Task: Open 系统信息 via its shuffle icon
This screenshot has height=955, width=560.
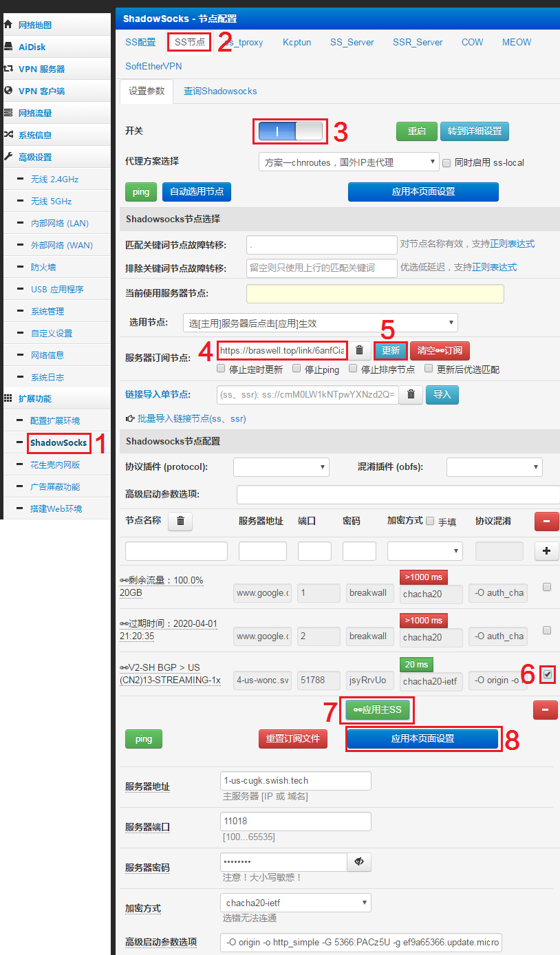Action: coord(8,135)
